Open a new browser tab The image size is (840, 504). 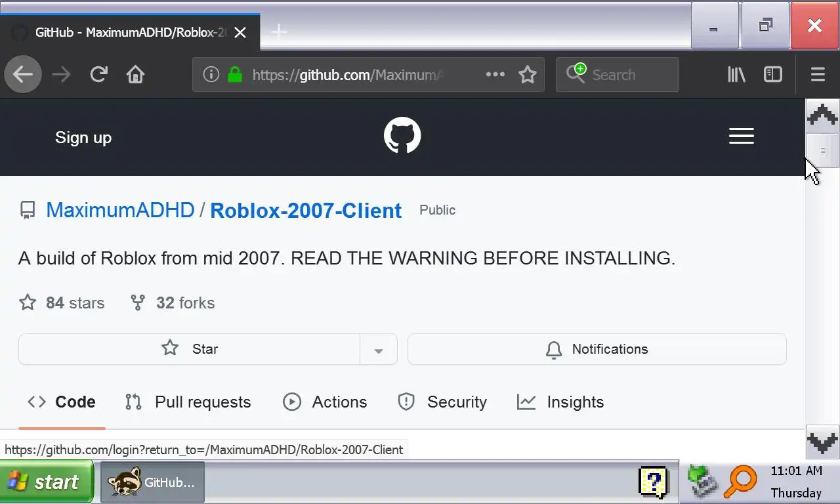[x=279, y=31]
